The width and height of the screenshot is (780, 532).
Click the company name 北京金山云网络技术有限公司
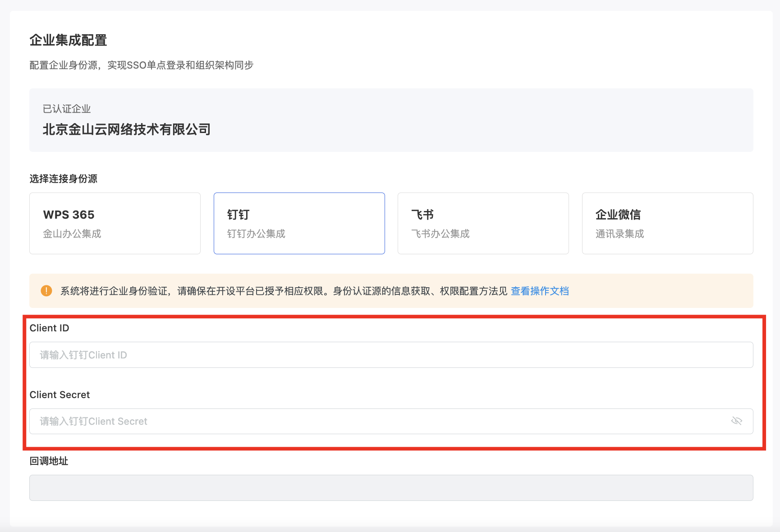(127, 130)
